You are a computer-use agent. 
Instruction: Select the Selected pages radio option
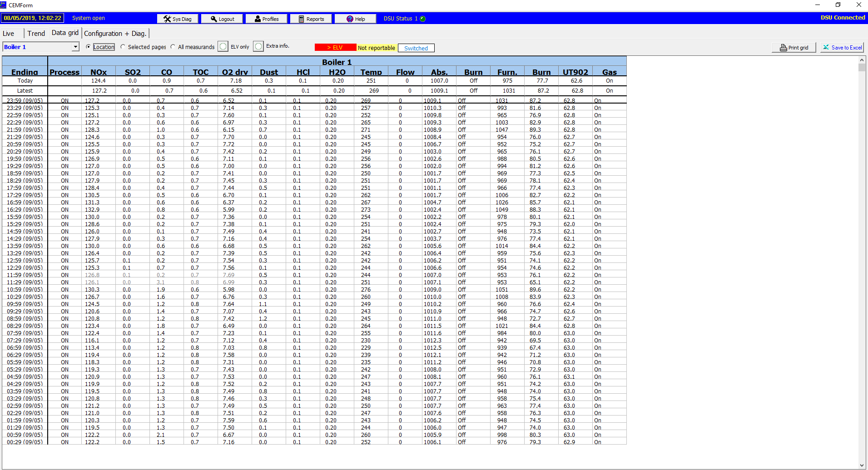123,47
